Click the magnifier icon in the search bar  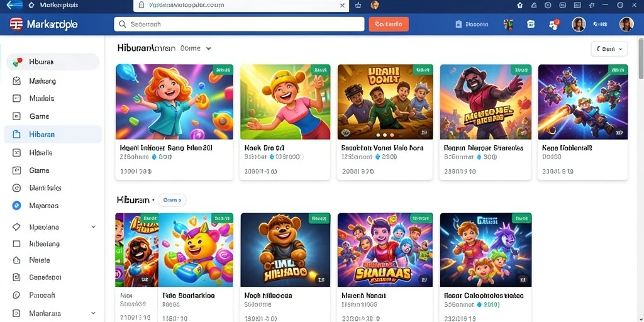(x=123, y=25)
